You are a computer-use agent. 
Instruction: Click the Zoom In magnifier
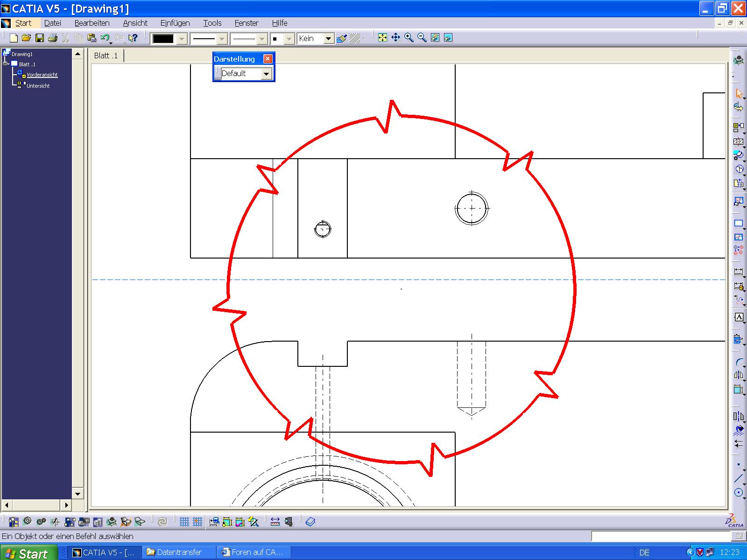pos(409,38)
